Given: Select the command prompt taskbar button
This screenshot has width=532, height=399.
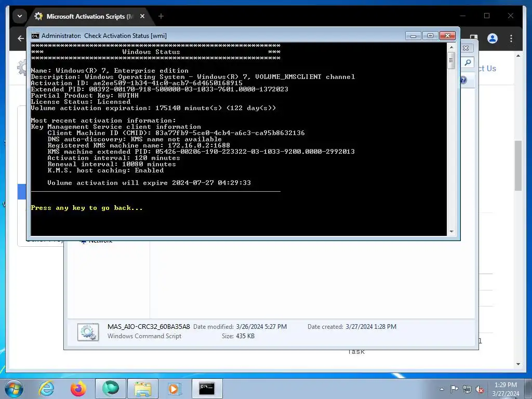Looking at the screenshot, I should tap(207, 389).
